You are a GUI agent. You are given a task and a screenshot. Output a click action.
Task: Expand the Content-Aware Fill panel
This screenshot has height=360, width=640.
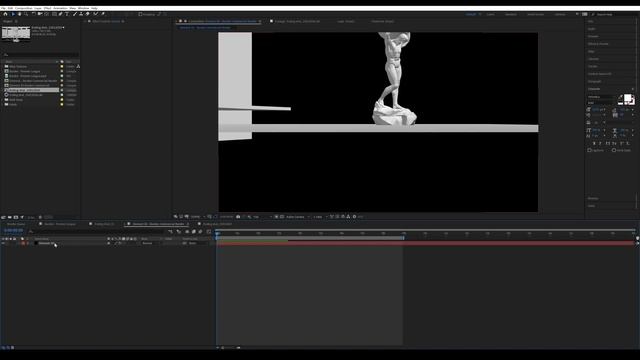600,74
